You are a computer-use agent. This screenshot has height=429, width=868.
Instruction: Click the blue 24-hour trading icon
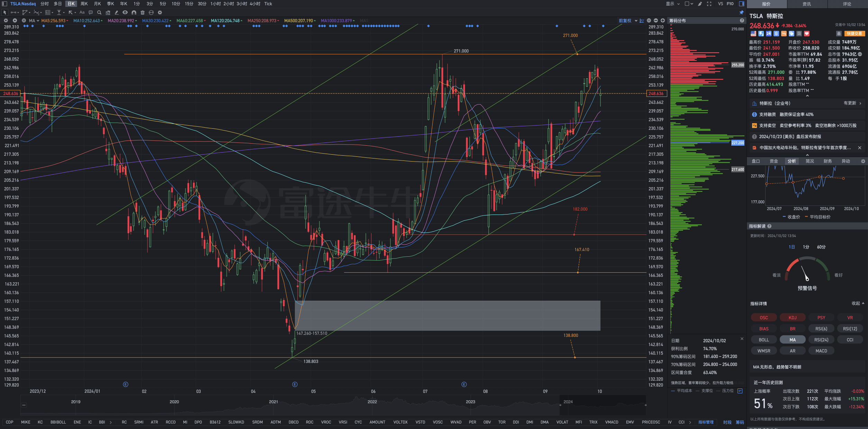tap(769, 34)
